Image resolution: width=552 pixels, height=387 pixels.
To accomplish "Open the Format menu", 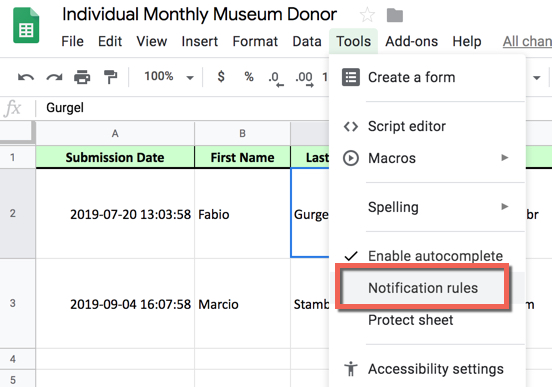I will pyautogui.click(x=255, y=42).
